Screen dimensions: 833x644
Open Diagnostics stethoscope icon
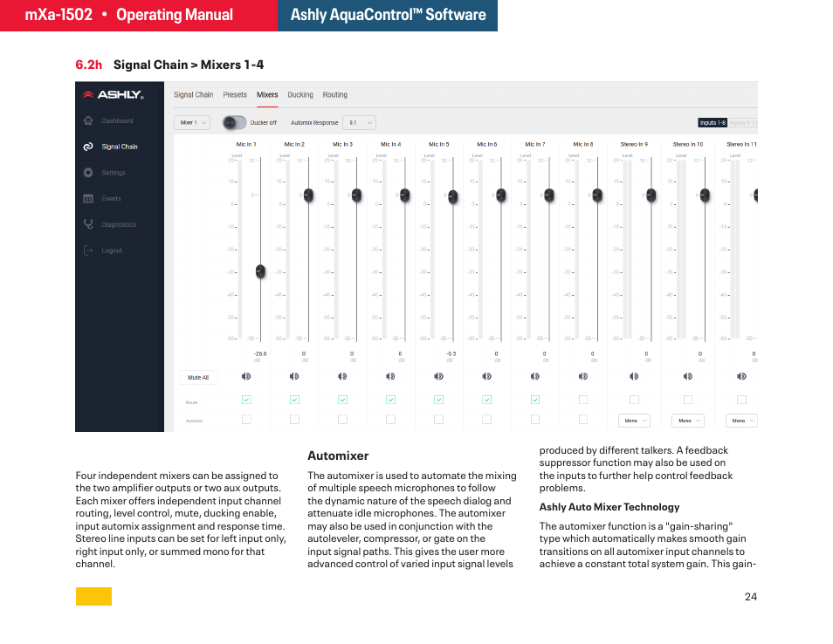(x=88, y=224)
